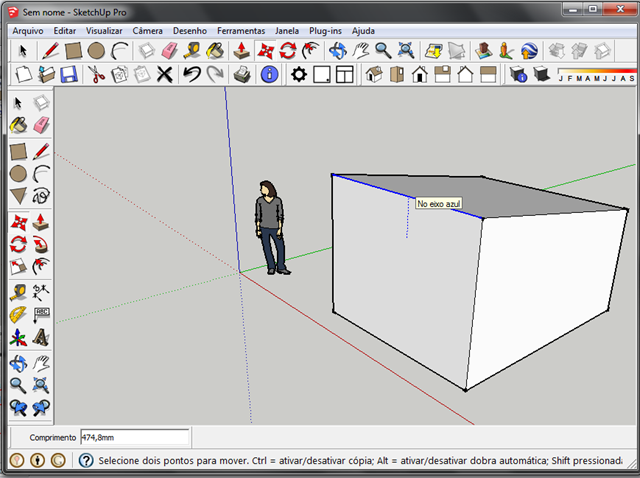Open the Arquivo menu
640x478 pixels.
tap(28, 31)
